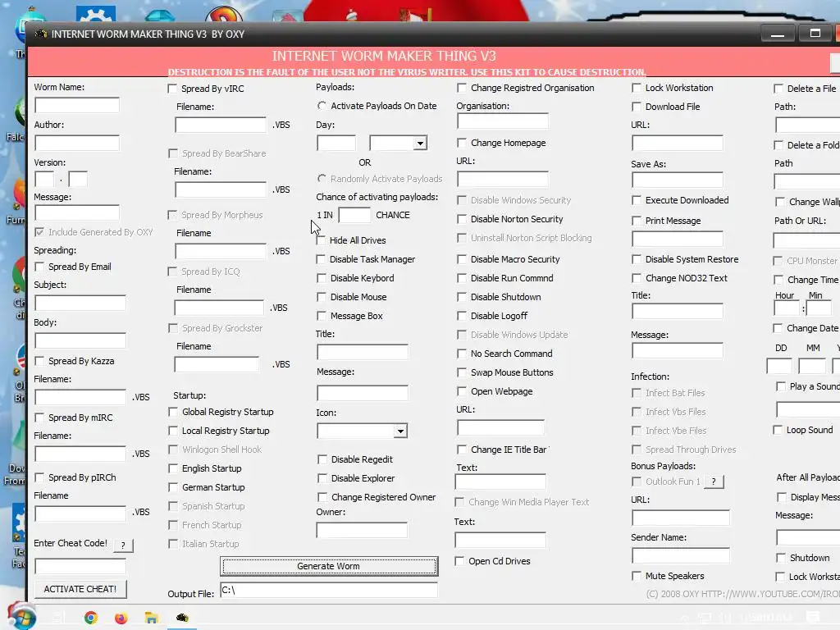Enable Spread By vIRC checkbox
Screen dimensions: 840x630
tap(172, 89)
